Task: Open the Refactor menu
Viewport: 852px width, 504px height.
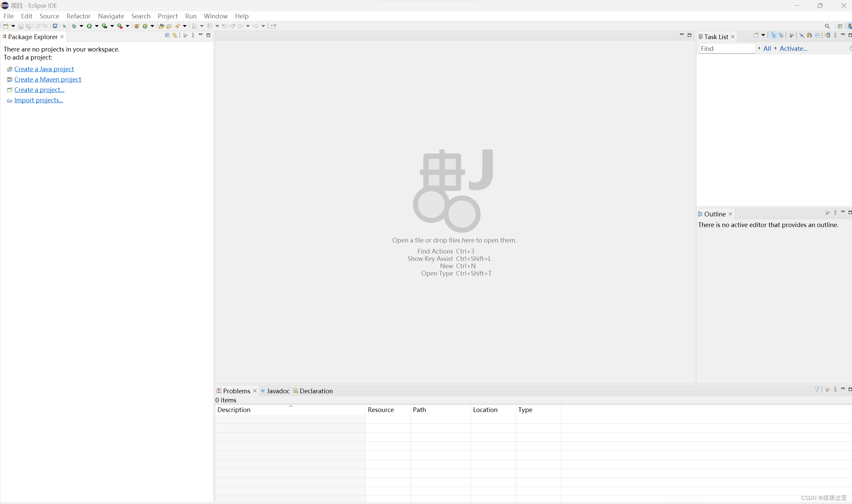Action: [x=79, y=16]
